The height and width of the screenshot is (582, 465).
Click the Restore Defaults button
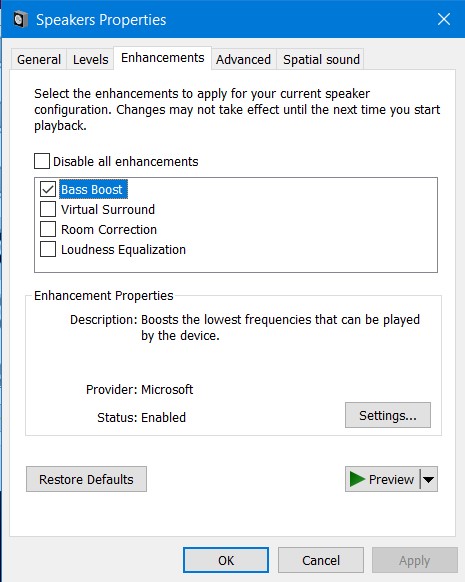coord(86,479)
